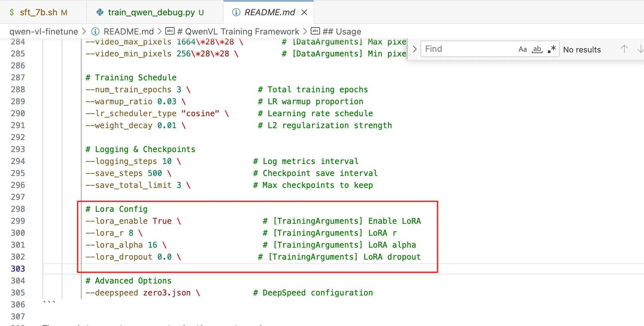This screenshot has width=644, height=326.
Task: Click '# Checkpoint save interval' comment
Action: tap(315, 173)
